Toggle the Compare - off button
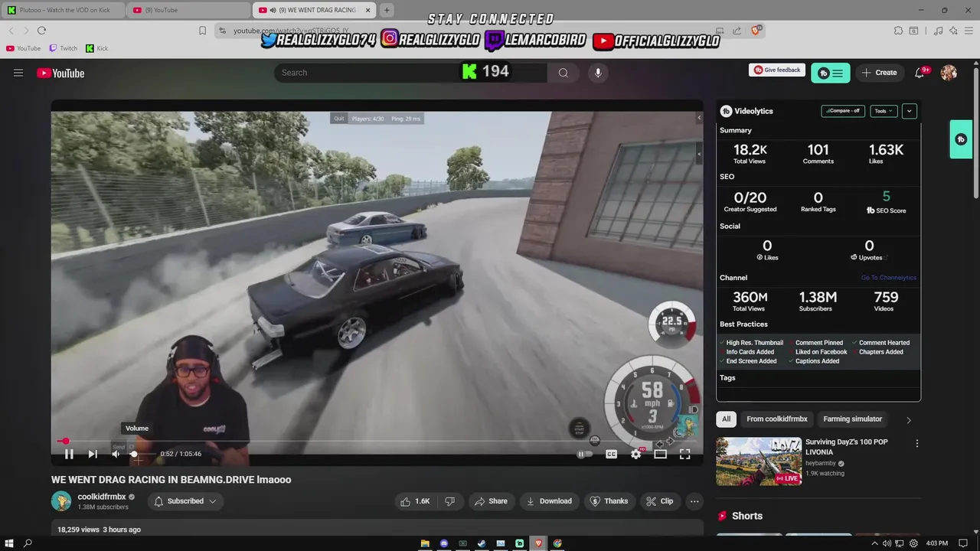980x551 pixels. tap(843, 111)
